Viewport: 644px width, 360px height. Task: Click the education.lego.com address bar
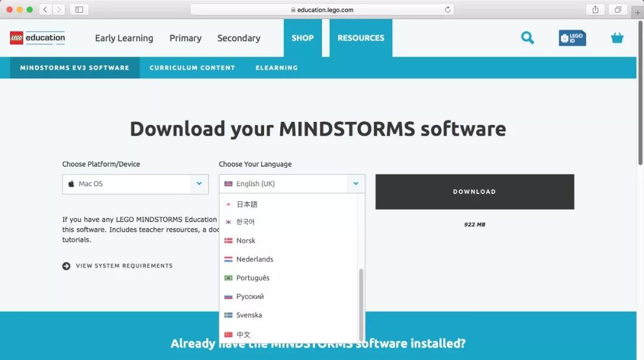pos(322,10)
